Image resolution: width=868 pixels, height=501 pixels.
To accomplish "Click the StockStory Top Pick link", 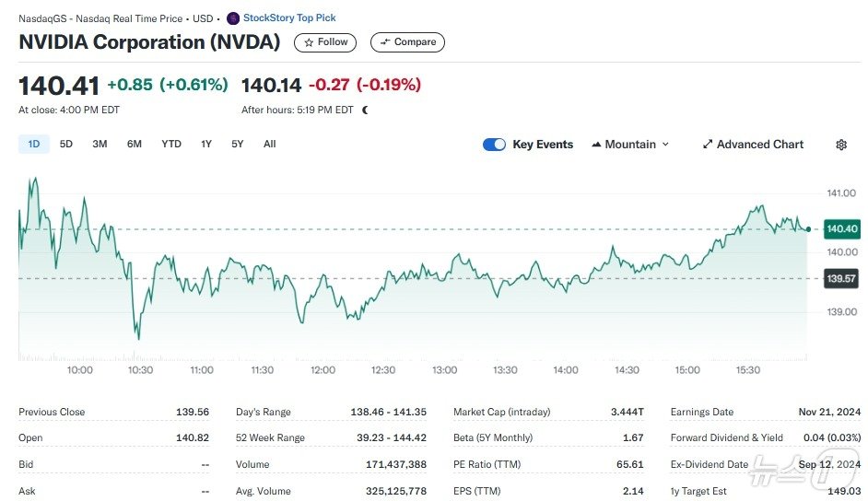I will (288, 18).
